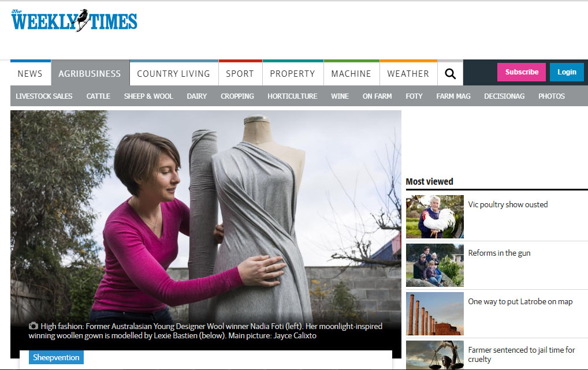The width and height of the screenshot is (588, 370).
Task: Click the justice scales thumbnail
Action: [434, 355]
